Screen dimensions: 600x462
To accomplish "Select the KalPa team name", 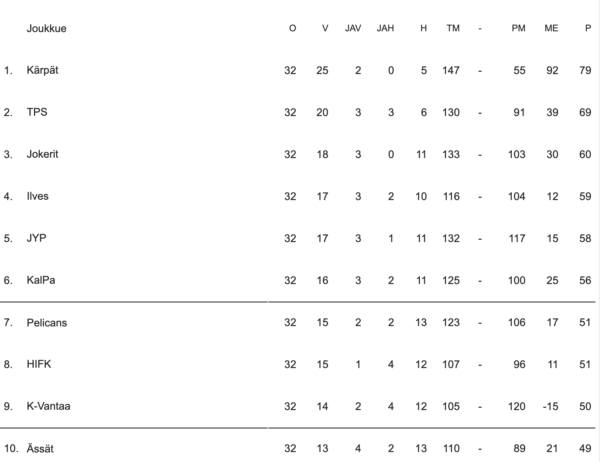I will point(41,281).
